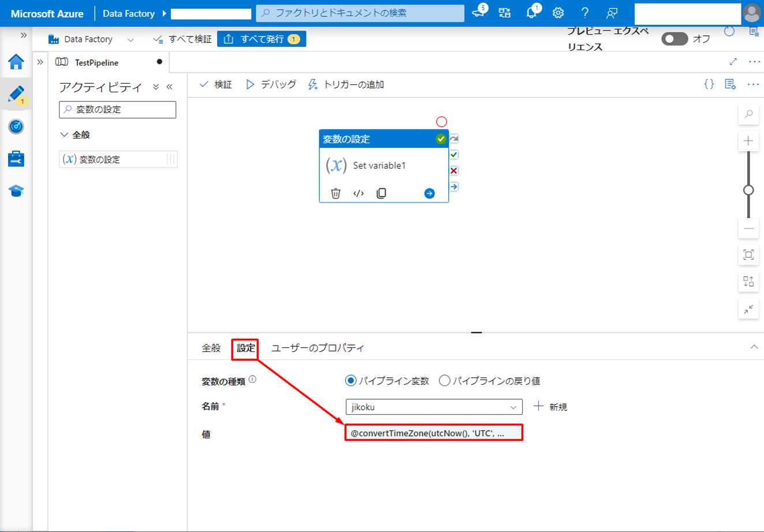764x532 pixels.
Task: Open the Manage toolbox icon in sidebar
Action: [16, 159]
